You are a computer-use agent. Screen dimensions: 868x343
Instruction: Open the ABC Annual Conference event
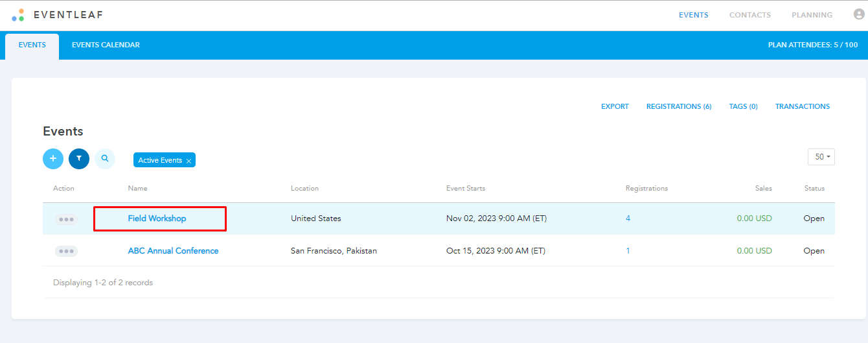click(x=173, y=251)
